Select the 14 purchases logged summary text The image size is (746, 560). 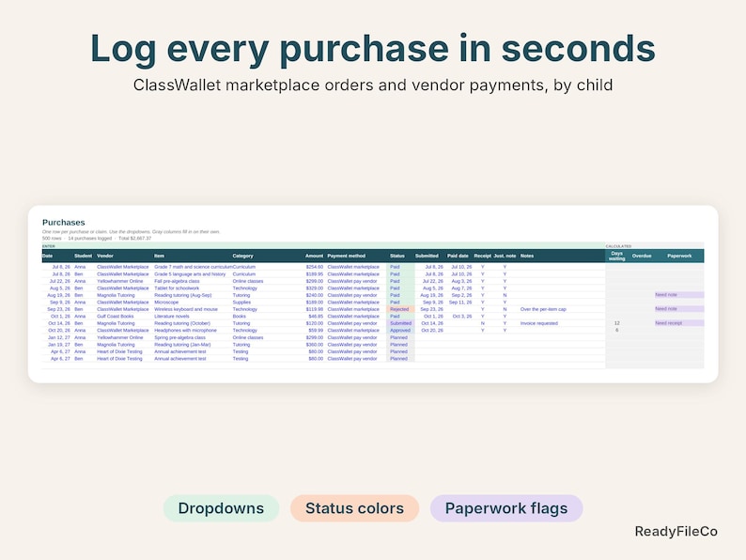tap(90, 239)
